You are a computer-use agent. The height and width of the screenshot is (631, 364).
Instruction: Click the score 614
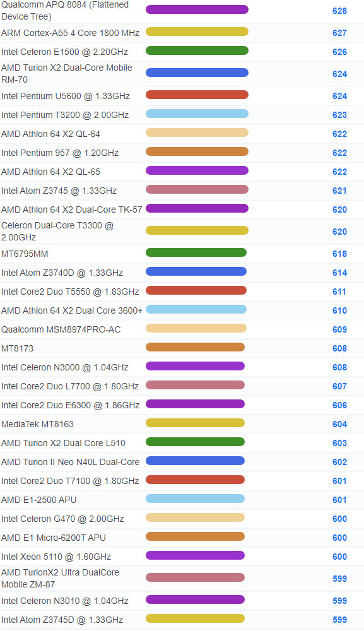pos(339,273)
